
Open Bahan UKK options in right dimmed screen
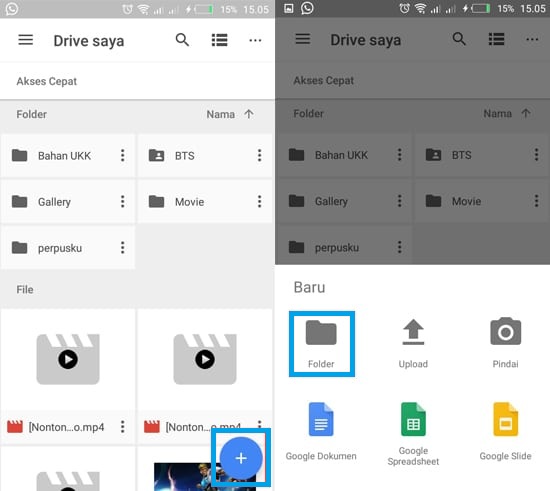point(400,155)
